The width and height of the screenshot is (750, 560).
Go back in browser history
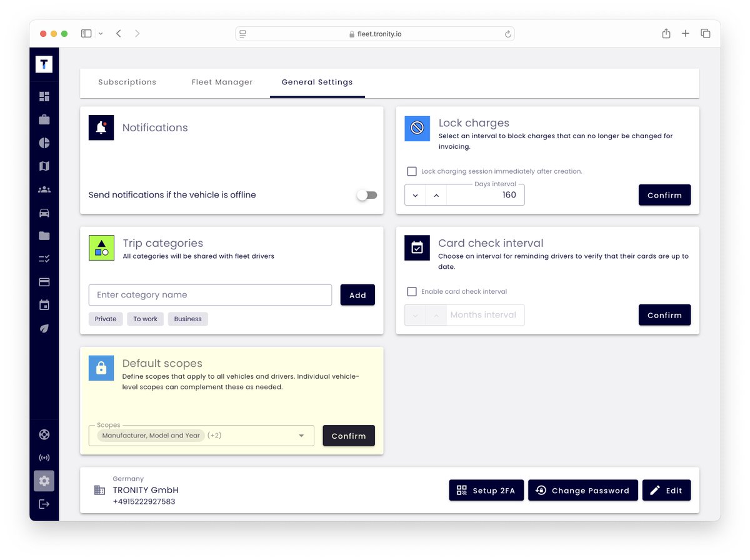118,34
